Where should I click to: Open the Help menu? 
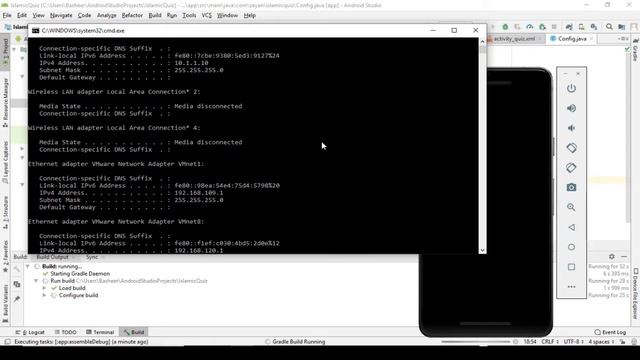(249, 16)
